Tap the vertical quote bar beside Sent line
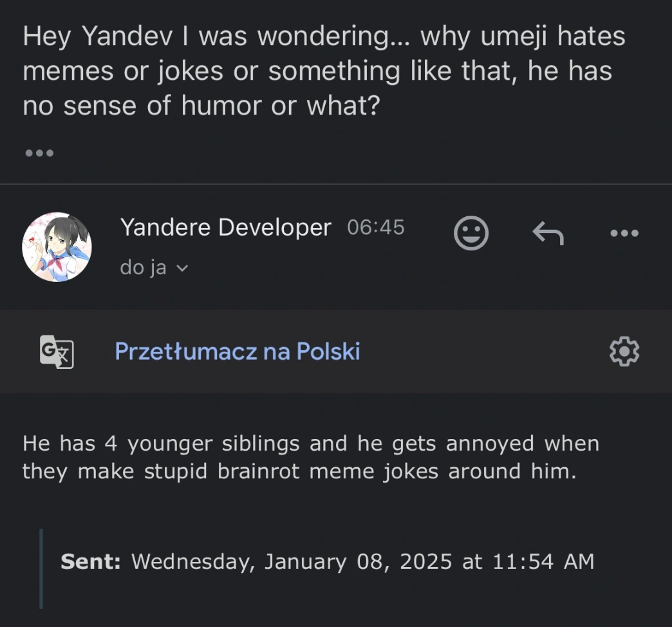Viewport: 672px width, 627px height. point(41,568)
